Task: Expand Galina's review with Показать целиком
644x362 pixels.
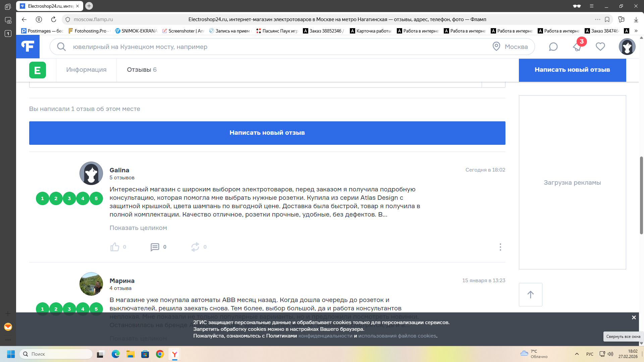Action: point(138,228)
